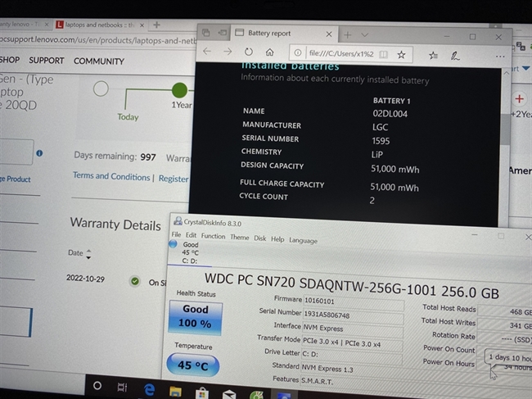532x399 pixels.
Task: Open Theme menu in CrystalDiskInfo
Action: pyautogui.click(x=240, y=237)
